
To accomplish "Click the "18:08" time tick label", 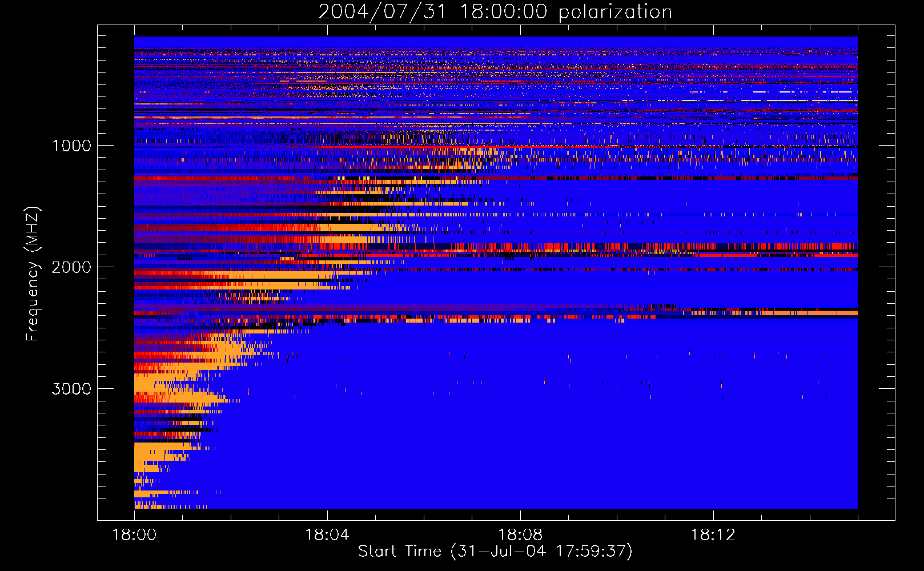I will 520,535.
